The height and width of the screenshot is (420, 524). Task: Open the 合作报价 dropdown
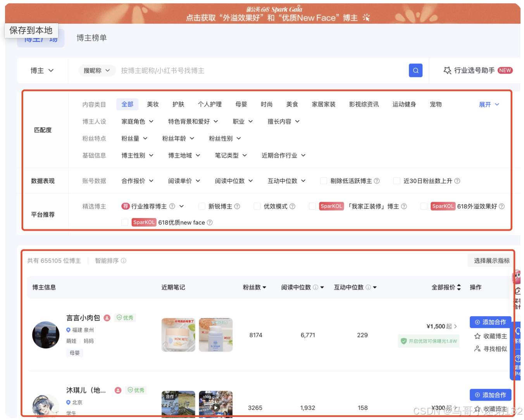(x=137, y=181)
